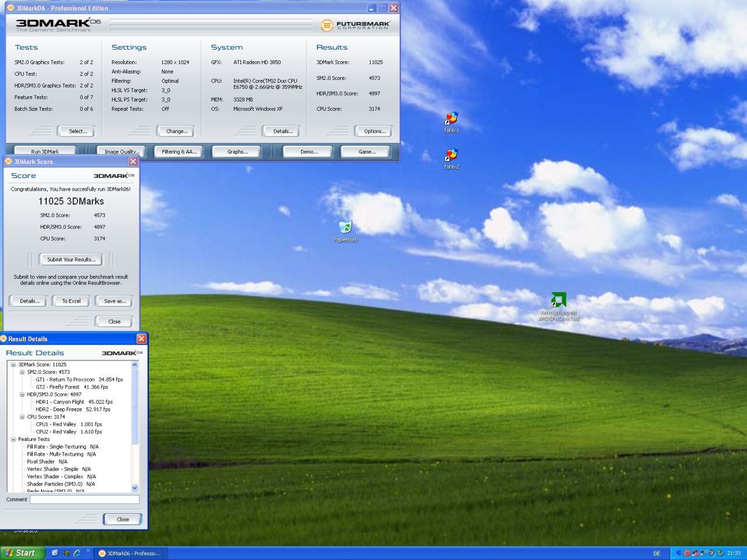Screen dimensions: 747x560
Task: Click Details... in 3DMark Score window
Action: (x=29, y=301)
